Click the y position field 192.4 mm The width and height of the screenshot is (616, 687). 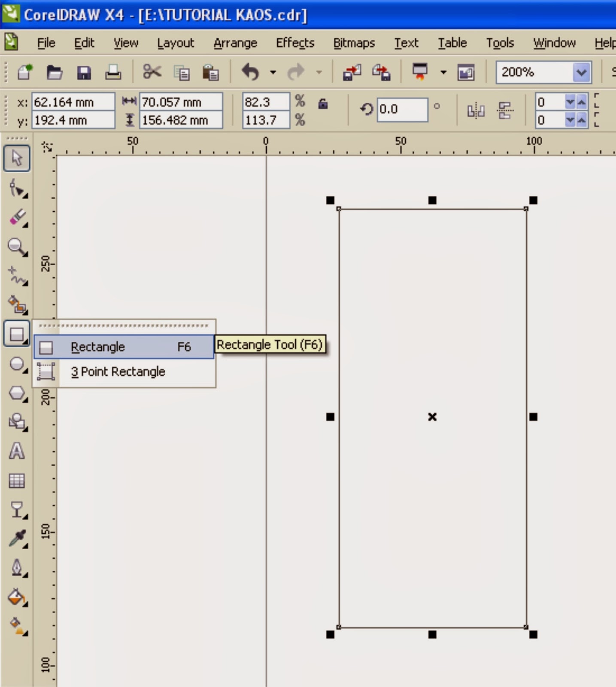73,120
